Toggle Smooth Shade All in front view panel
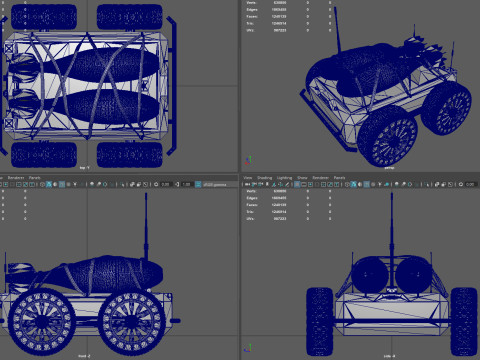The image size is (480, 360). 49,184
